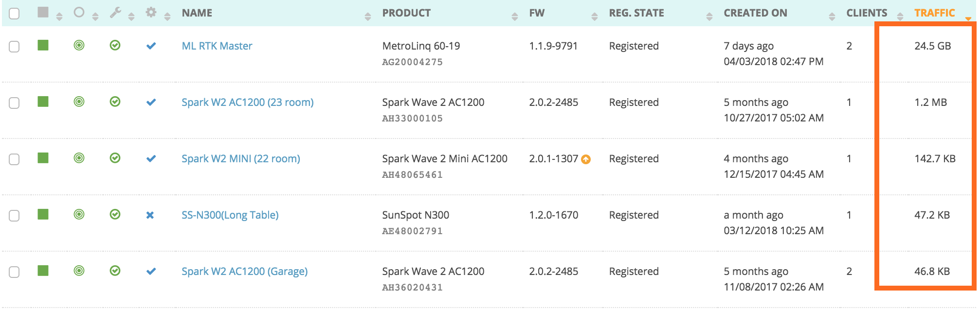This screenshot has height=309, width=980.
Task: Sort table by TRAFFIC column header
Action: point(934,13)
